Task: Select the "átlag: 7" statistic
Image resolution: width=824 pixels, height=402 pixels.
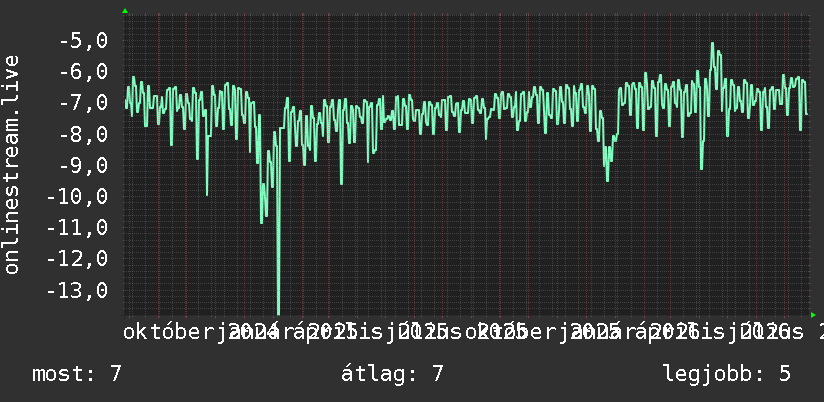Action: click(392, 374)
